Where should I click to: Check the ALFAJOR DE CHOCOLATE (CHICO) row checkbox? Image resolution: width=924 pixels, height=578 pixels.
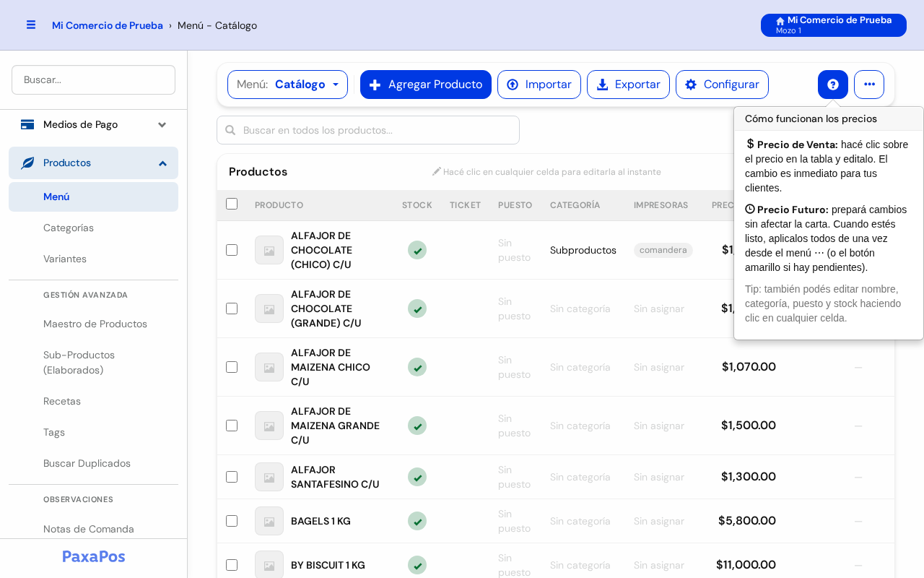pyautogui.click(x=232, y=250)
